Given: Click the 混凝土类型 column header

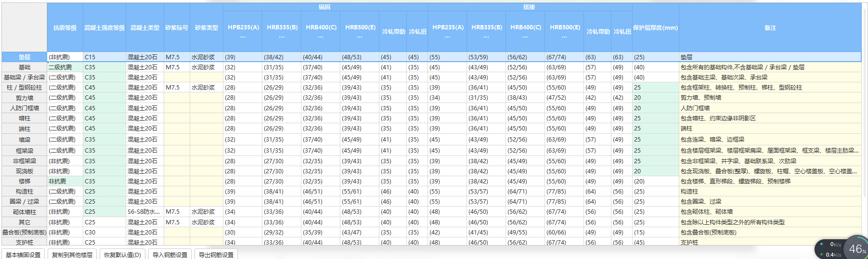Looking at the screenshot, I should [145, 28].
